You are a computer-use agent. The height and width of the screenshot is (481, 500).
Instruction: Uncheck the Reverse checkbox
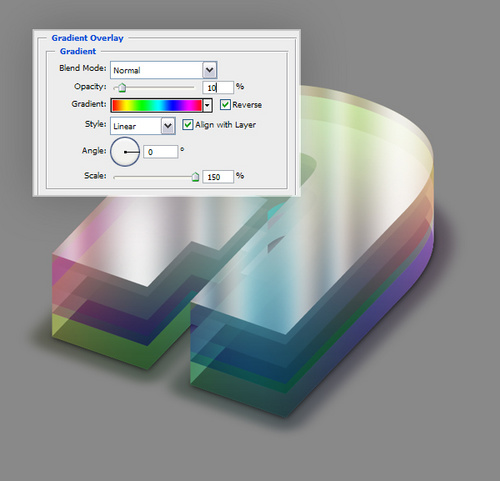click(225, 104)
